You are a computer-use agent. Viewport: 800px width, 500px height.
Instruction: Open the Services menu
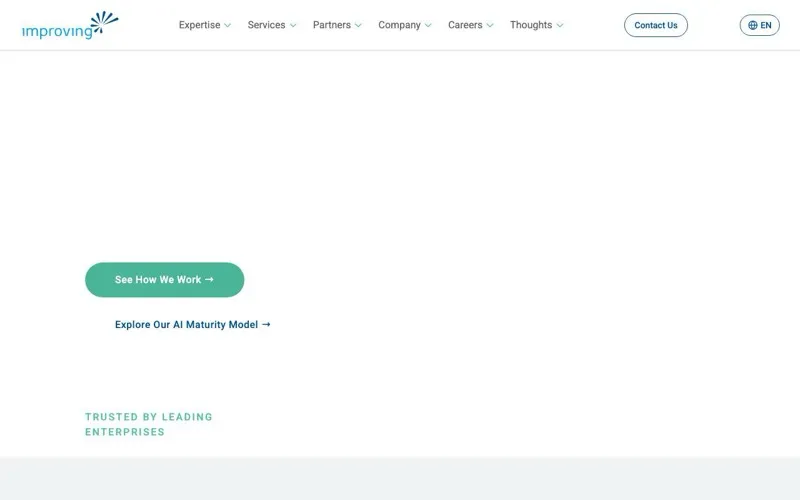click(x=271, y=25)
